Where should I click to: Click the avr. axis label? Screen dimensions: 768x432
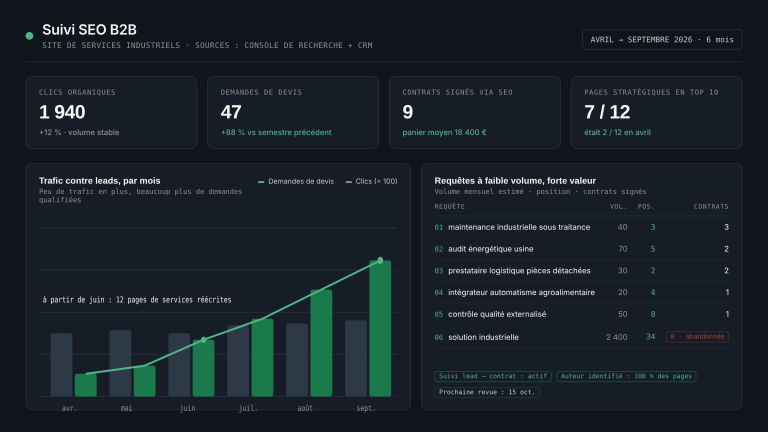pyautogui.click(x=69, y=408)
